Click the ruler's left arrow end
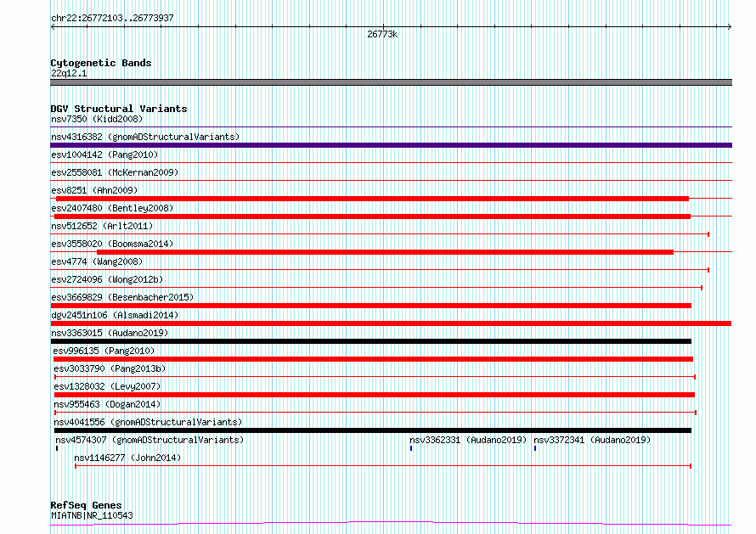 [53, 27]
